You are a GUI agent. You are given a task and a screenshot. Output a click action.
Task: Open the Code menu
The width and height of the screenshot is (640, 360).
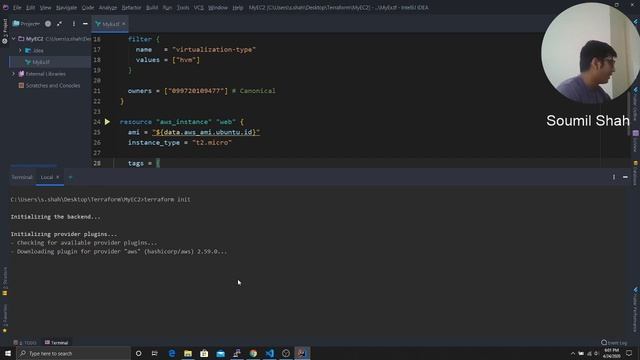coord(87,7)
